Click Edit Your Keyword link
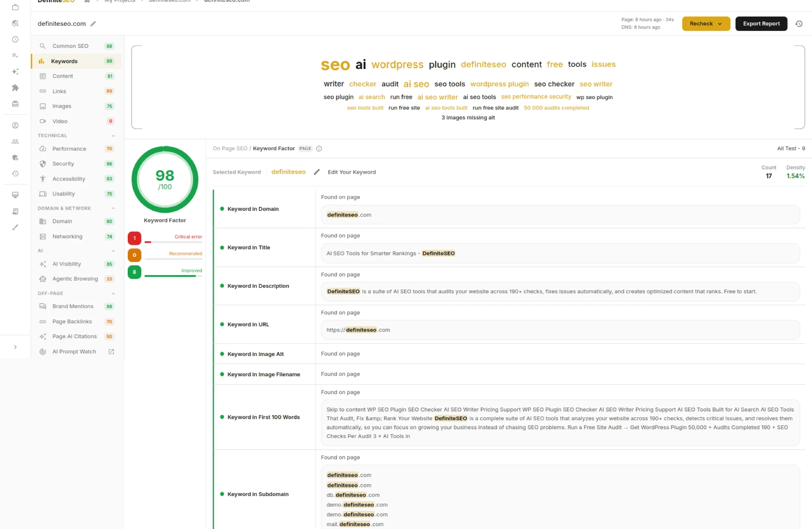The height and width of the screenshot is (529, 812). coord(352,172)
